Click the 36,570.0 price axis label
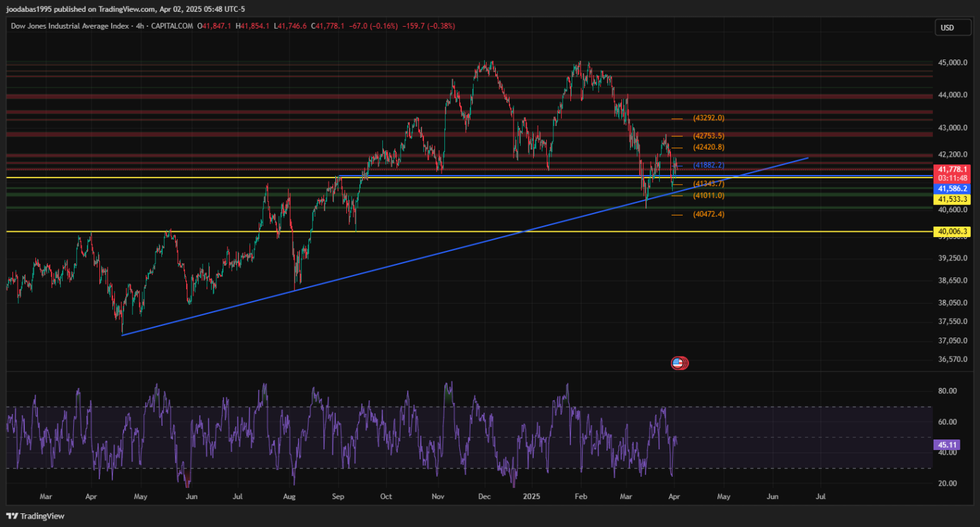This screenshot has height=527, width=980. [953, 359]
